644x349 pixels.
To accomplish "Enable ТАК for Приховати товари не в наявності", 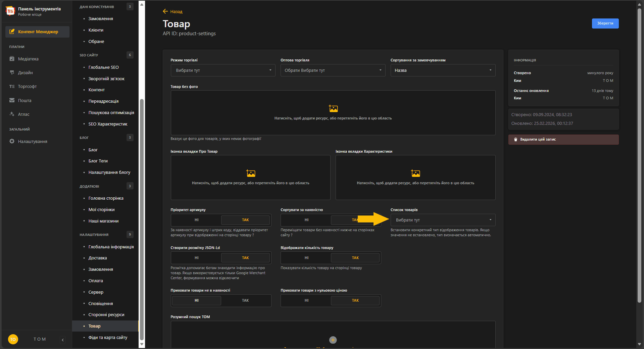I will (245, 301).
